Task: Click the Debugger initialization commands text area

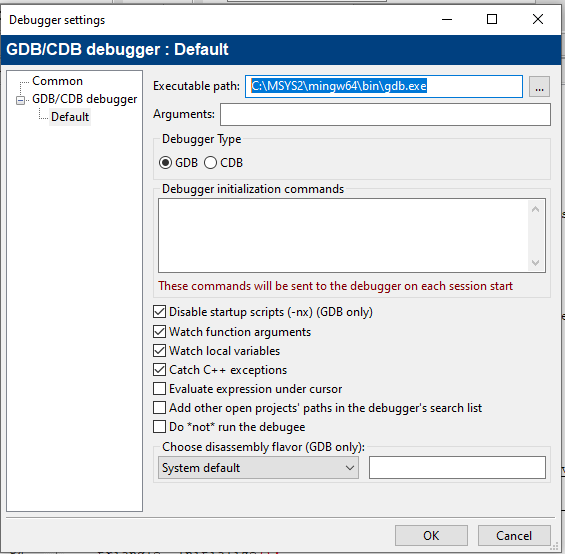Action: point(344,235)
